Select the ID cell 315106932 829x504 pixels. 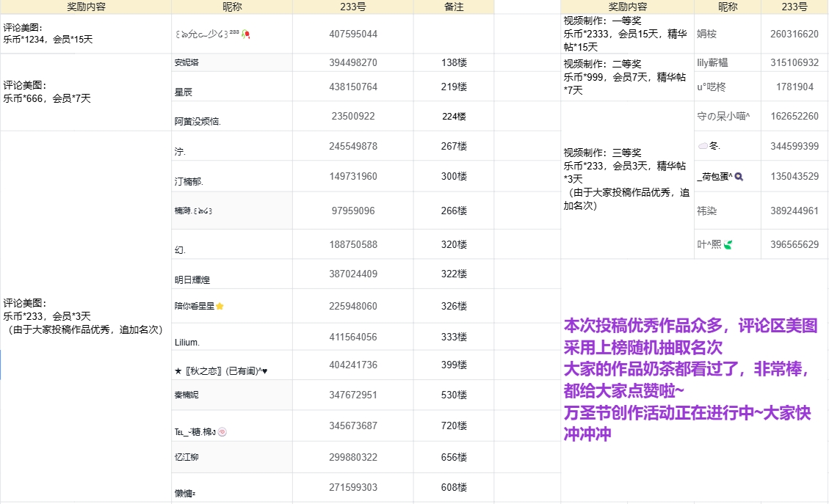coord(794,62)
